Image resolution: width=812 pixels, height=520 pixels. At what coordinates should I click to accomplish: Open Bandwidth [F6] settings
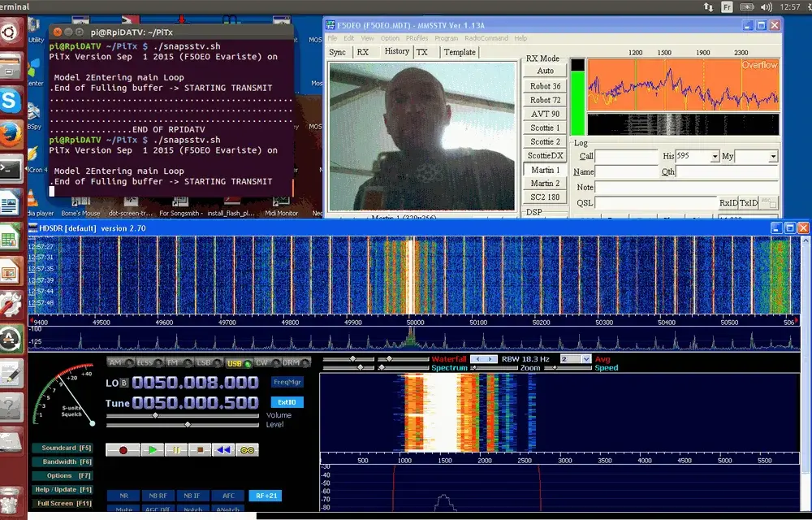63,461
